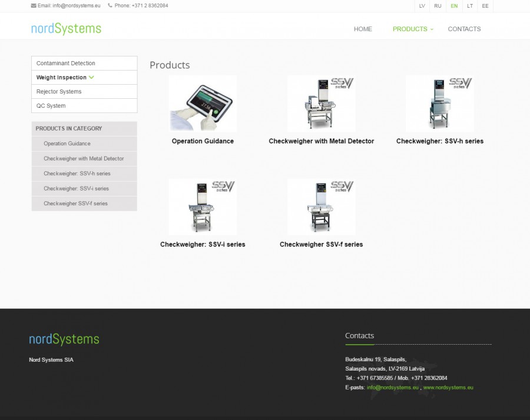Click the email envelope icon in top bar
Viewport: 530px width, 420px height.
[34, 6]
